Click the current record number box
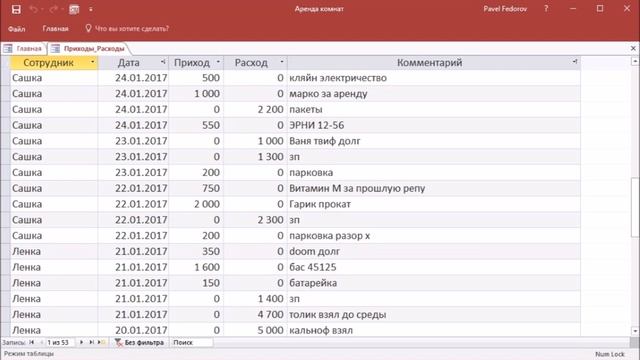640x360 pixels. [60, 342]
